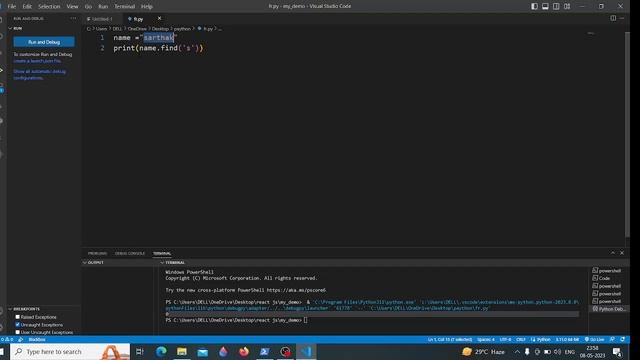This screenshot has width=640, height=360.
Task: Click the Run and Debug button
Action: click(x=44, y=42)
